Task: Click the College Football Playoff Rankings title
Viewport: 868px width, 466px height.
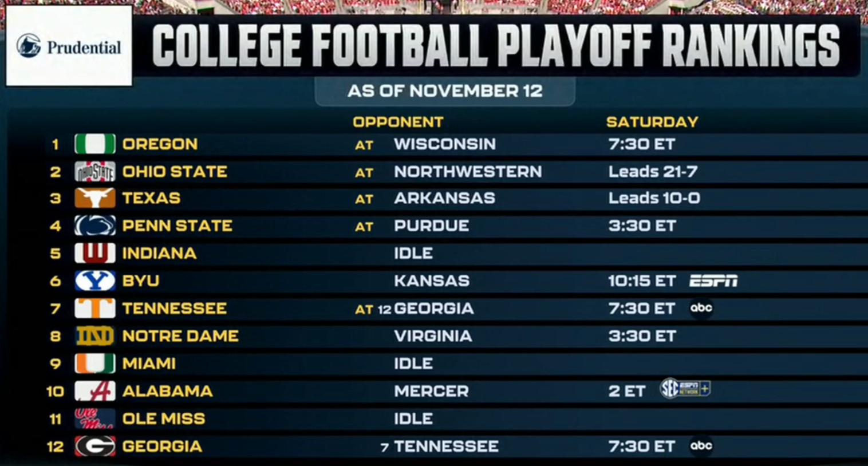Action: (495, 46)
